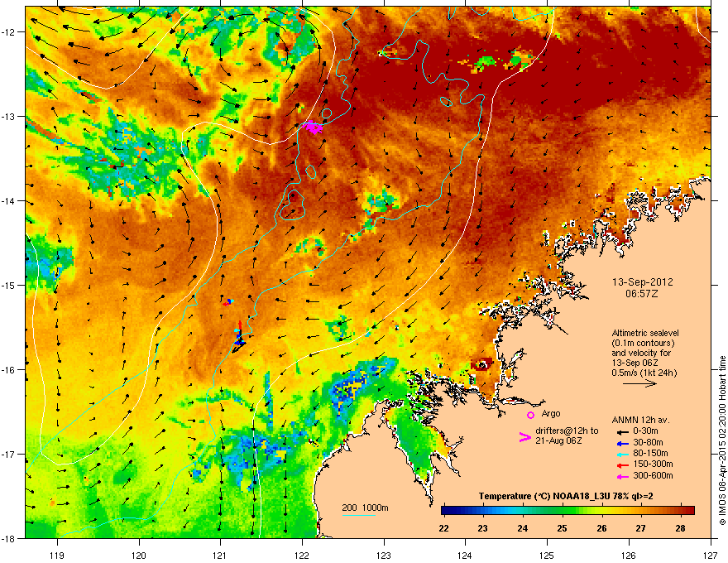Click the latitude axis label -15
This screenshot has width=728, height=563.
(9, 285)
